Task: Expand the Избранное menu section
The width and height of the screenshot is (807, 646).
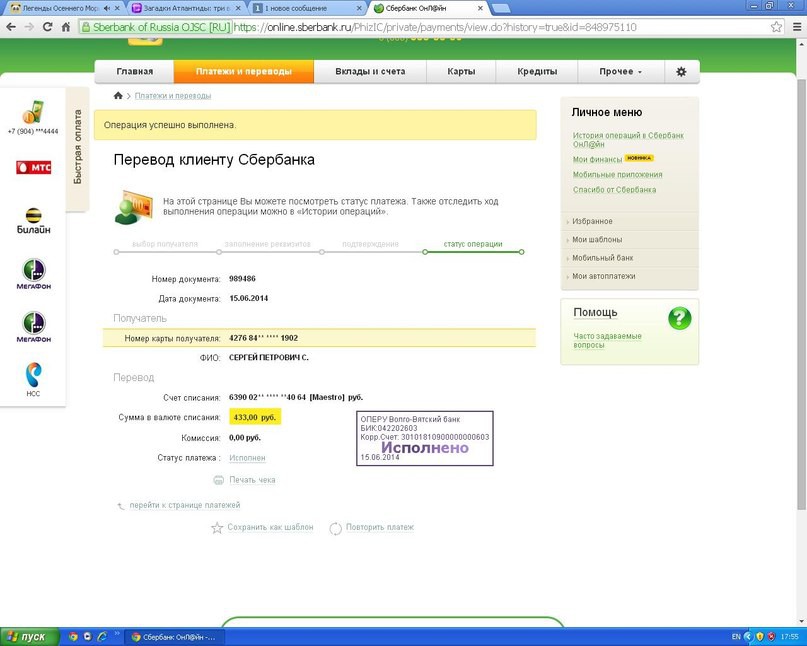Action: point(592,221)
